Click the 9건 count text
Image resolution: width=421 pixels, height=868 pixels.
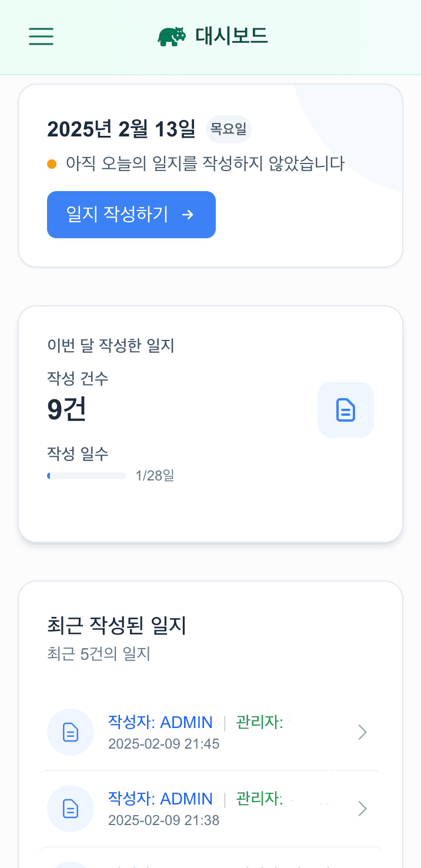67,410
